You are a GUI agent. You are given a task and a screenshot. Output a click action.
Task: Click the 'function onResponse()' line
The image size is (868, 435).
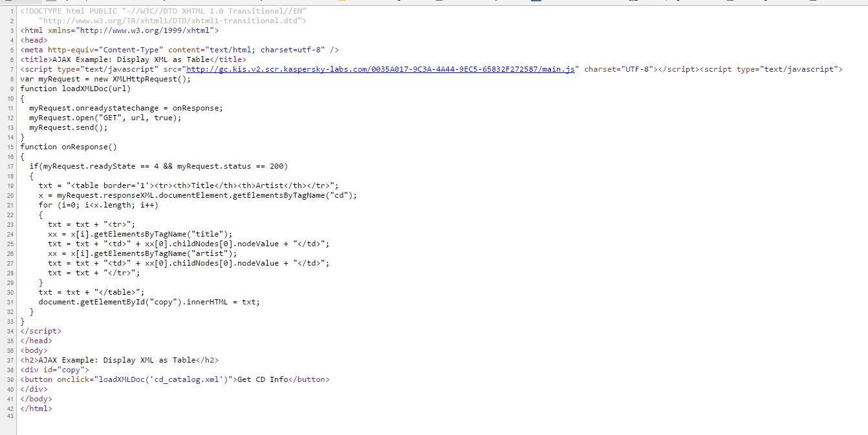[x=69, y=147]
